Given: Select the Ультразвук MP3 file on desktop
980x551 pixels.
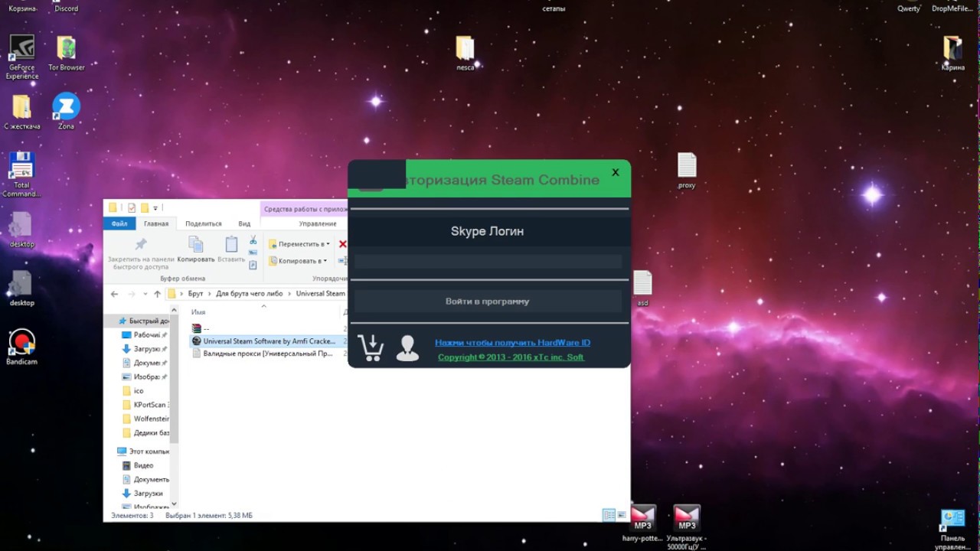Looking at the screenshot, I should [687, 527].
